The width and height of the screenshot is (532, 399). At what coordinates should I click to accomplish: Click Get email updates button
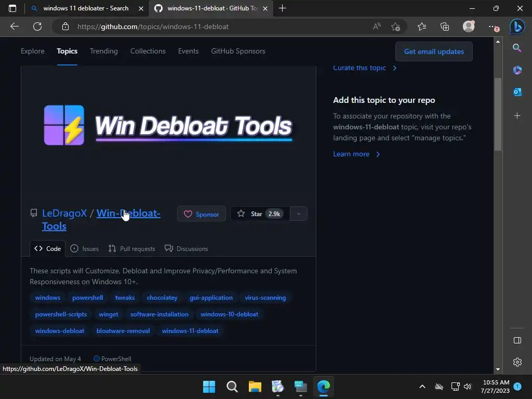pyautogui.click(x=434, y=51)
